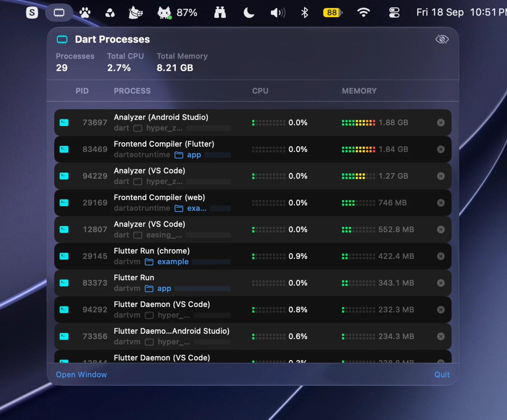The height and width of the screenshot is (420, 507).
Task: Sort by PID column header
Action: pos(82,91)
